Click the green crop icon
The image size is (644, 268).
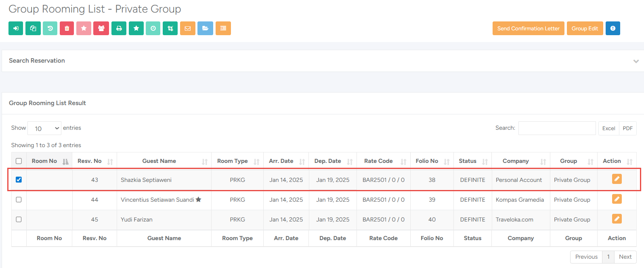[170, 28]
